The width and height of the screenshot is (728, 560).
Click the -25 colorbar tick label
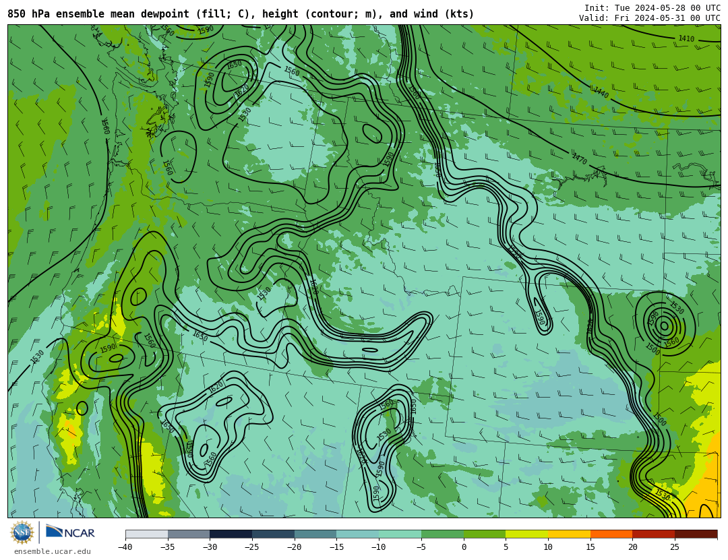pyautogui.click(x=252, y=547)
